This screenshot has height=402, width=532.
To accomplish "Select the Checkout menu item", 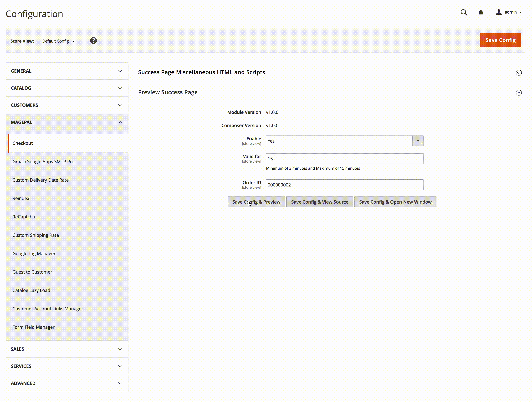I will (23, 143).
